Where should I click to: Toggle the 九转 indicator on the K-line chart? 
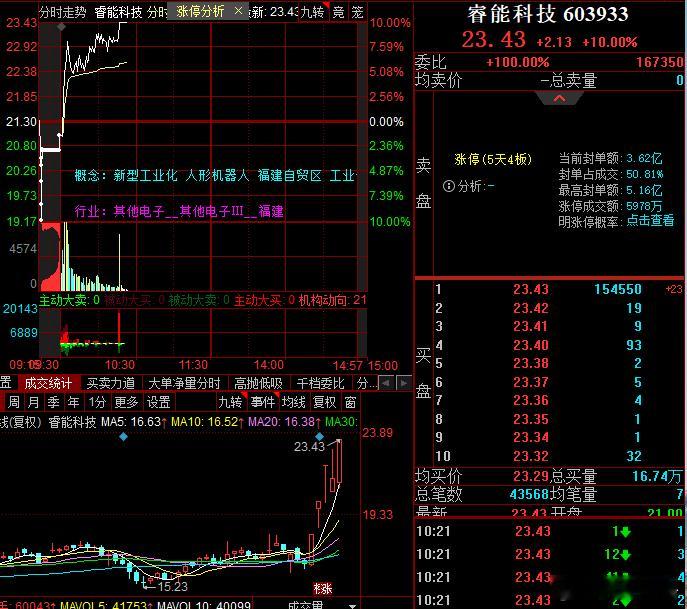pyautogui.click(x=230, y=402)
